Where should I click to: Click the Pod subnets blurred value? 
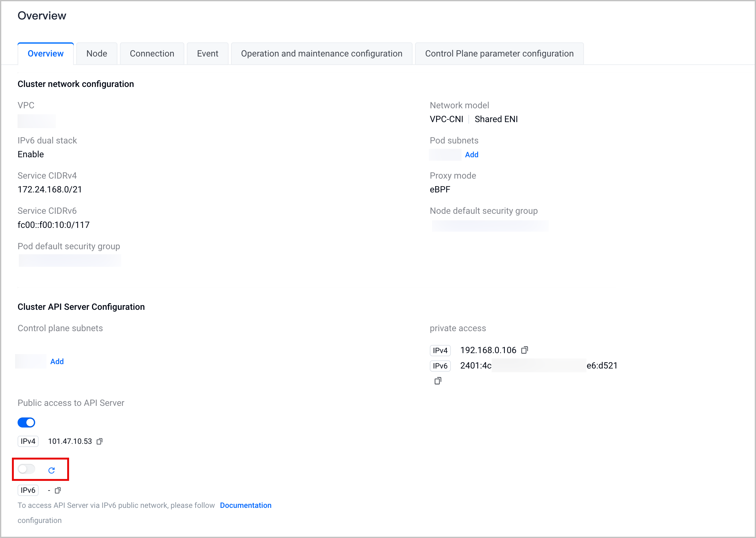tap(445, 155)
